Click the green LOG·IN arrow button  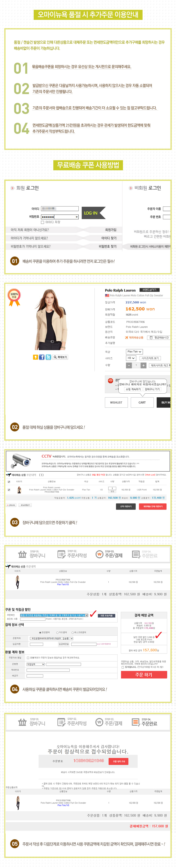click(x=93, y=213)
